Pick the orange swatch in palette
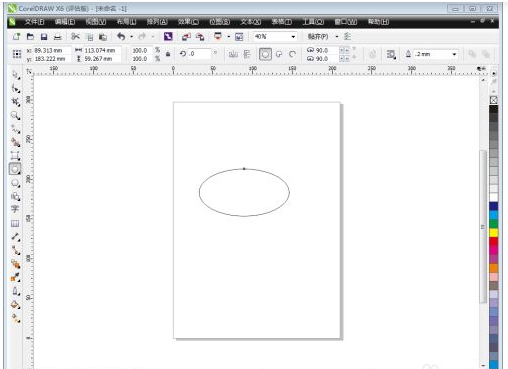The image size is (508, 369). click(x=494, y=268)
